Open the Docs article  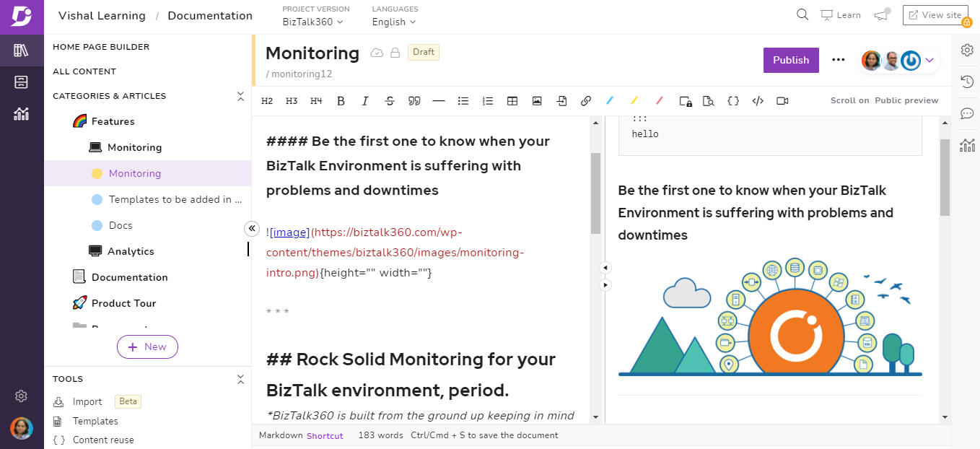pos(121,225)
